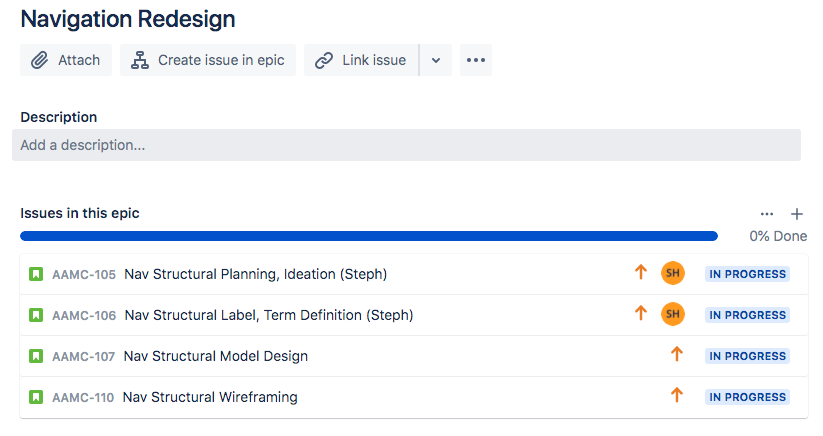Click Create issue in epic button
The height and width of the screenshot is (436, 823).
point(208,60)
